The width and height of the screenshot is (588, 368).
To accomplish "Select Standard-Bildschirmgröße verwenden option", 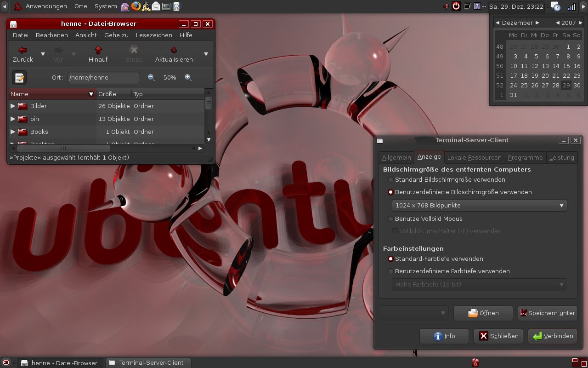I will 447,179.
